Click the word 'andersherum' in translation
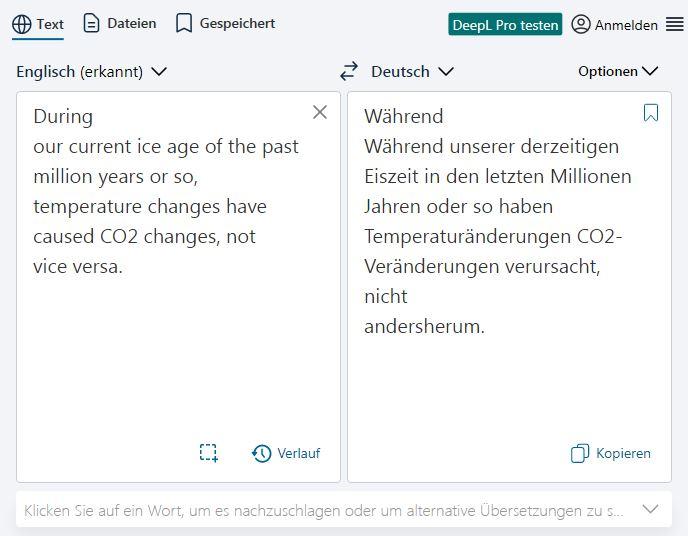Screen dimensions: 688x536 pyautogui.click(x=423, y=326)
